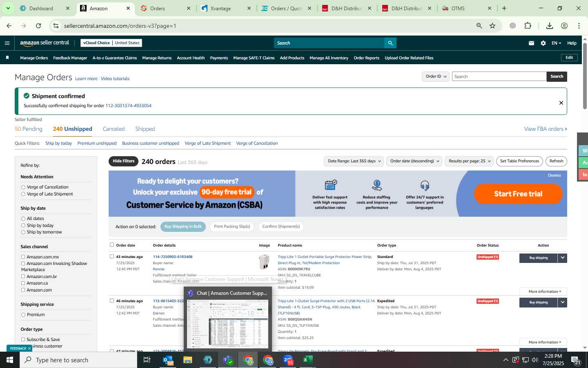Open the Windows Start menu
The height and width of the screenshot is (368, 588).
[10, 360]
